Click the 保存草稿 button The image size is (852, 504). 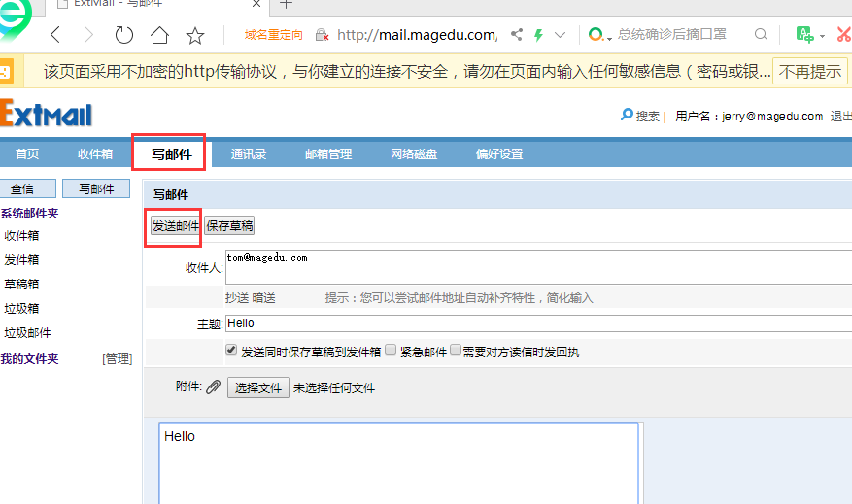click(x=229, y=226)
